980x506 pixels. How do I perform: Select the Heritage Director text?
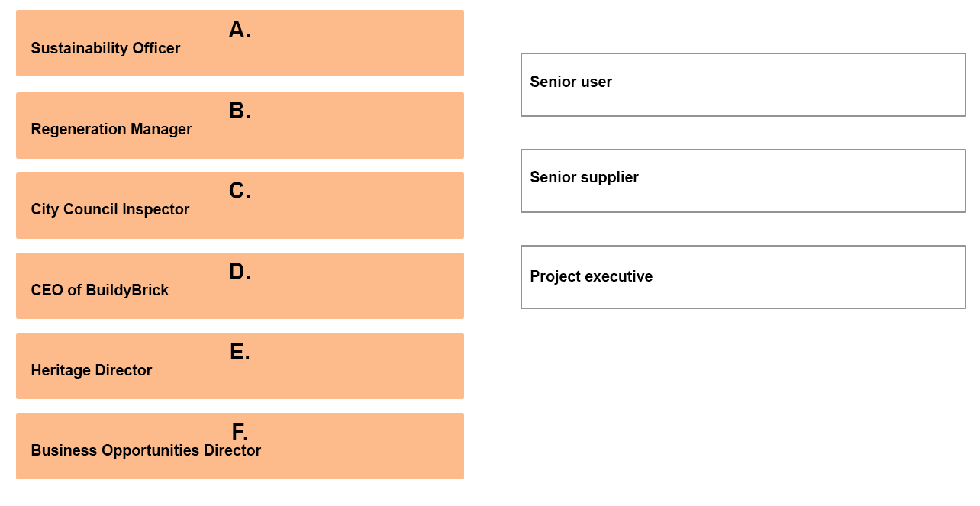pyautogui.click(x=92, y=370)
